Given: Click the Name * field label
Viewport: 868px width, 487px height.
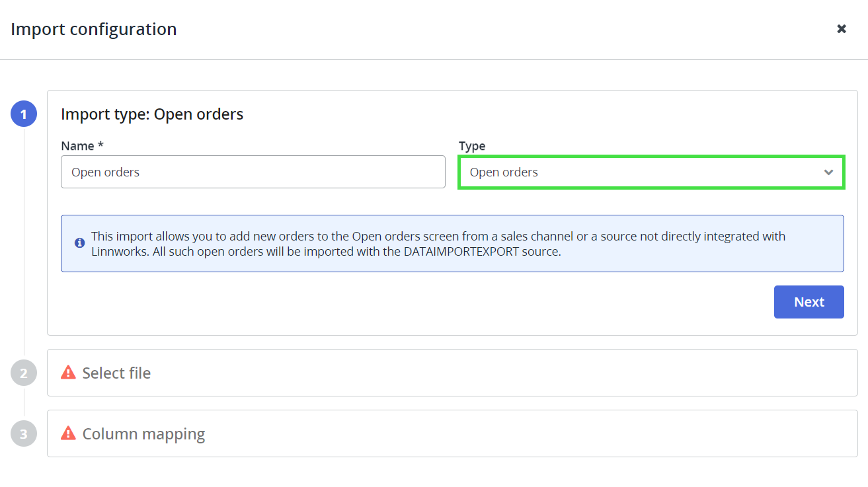Looking at the screenshot, I should 82,145.
